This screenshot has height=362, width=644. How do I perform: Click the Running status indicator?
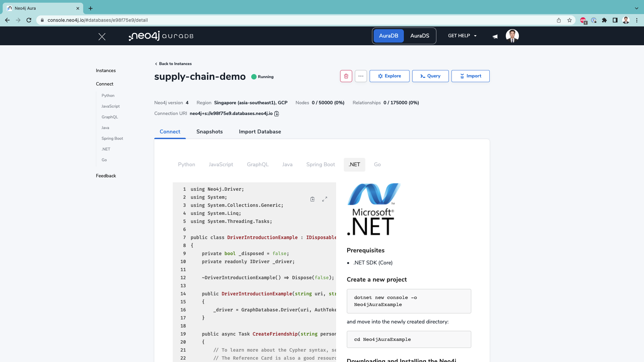click(262, 77)
